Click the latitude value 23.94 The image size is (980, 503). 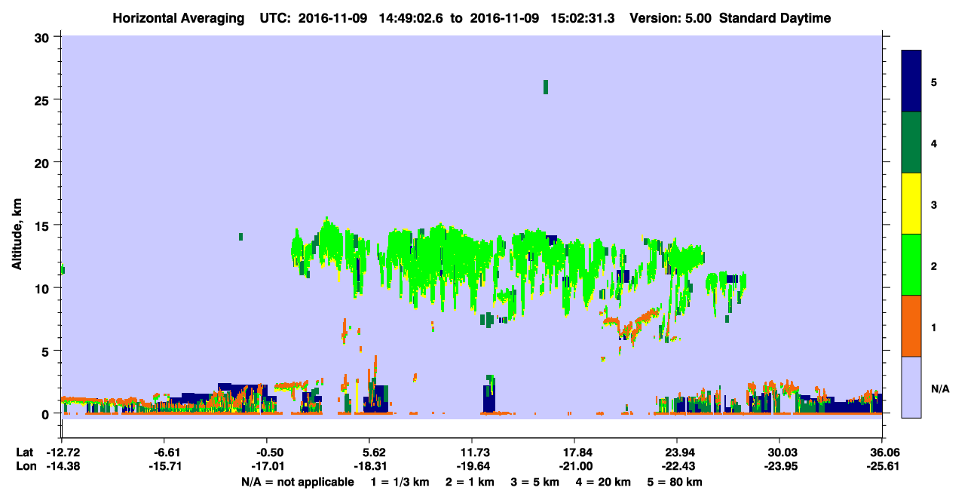(677, 452)
